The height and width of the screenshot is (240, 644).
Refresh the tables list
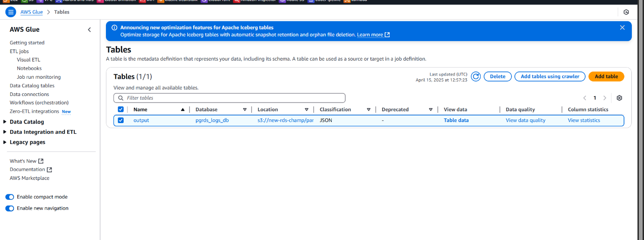coord(476,76)
